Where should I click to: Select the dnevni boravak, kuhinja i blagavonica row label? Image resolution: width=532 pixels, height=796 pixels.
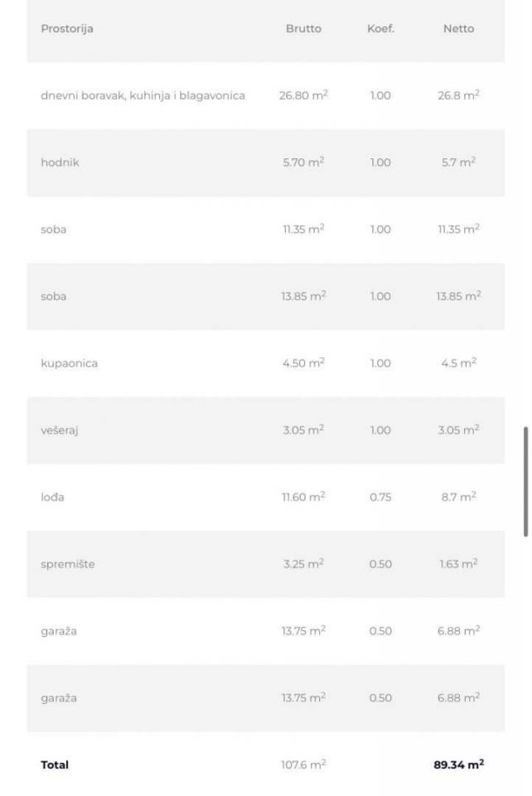[x=143, y=96]
